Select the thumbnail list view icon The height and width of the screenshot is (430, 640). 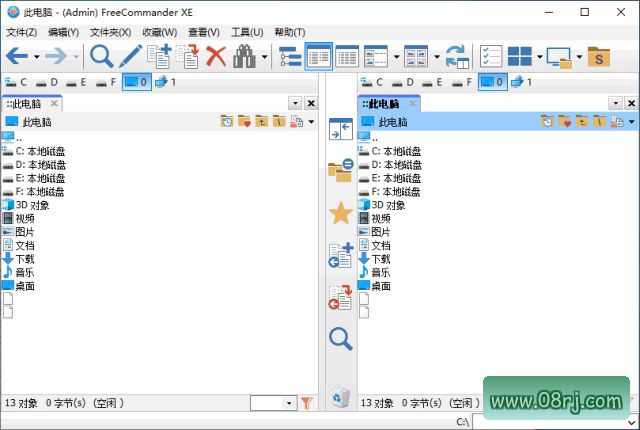click(x=376, y=56)
